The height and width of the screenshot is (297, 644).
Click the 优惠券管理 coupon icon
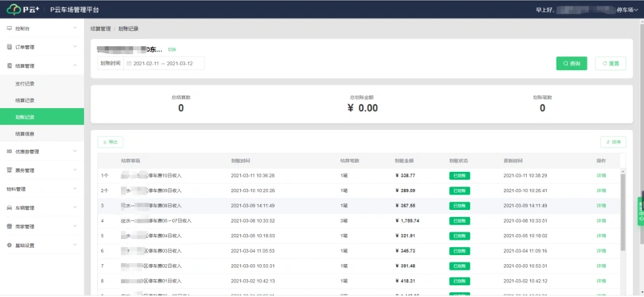[x=10, y=152]
